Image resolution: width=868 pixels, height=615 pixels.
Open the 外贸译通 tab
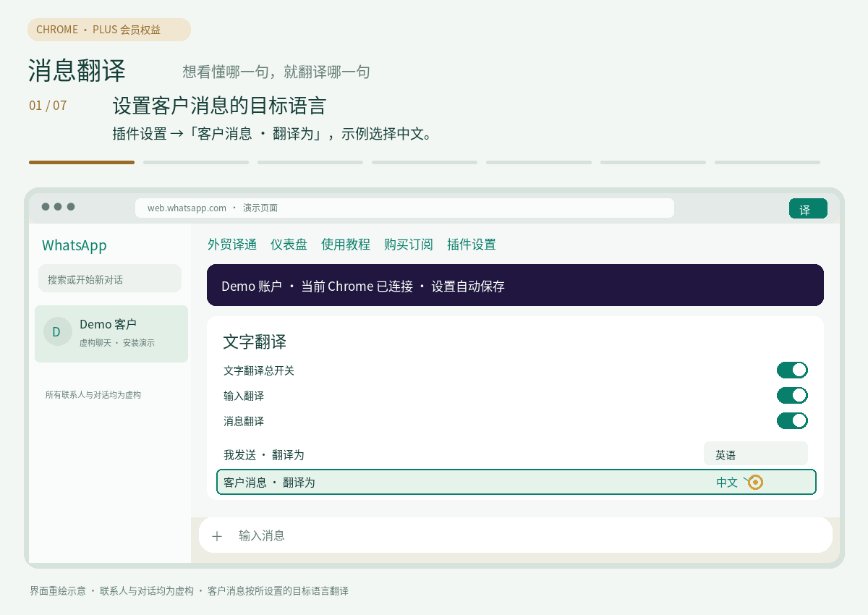(x=232, y=245)
